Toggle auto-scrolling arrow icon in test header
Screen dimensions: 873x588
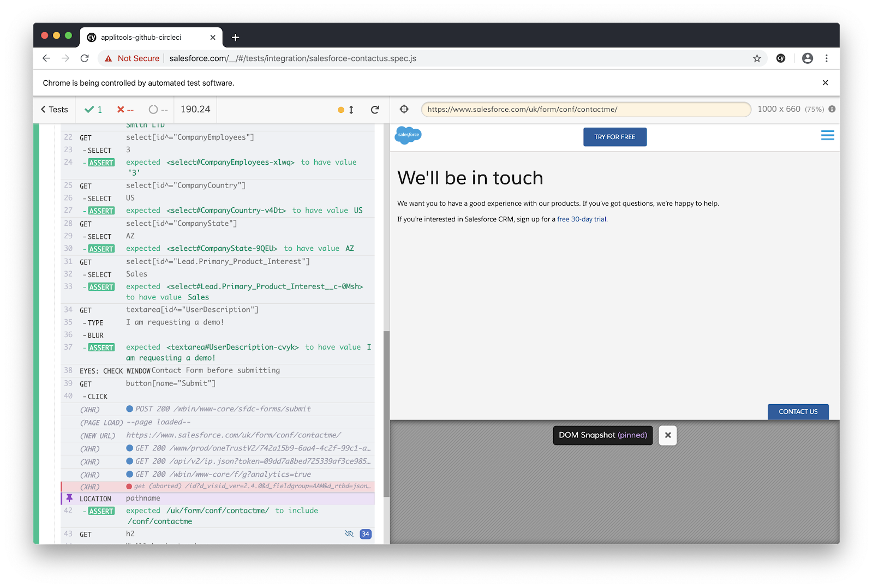[351, 110]
